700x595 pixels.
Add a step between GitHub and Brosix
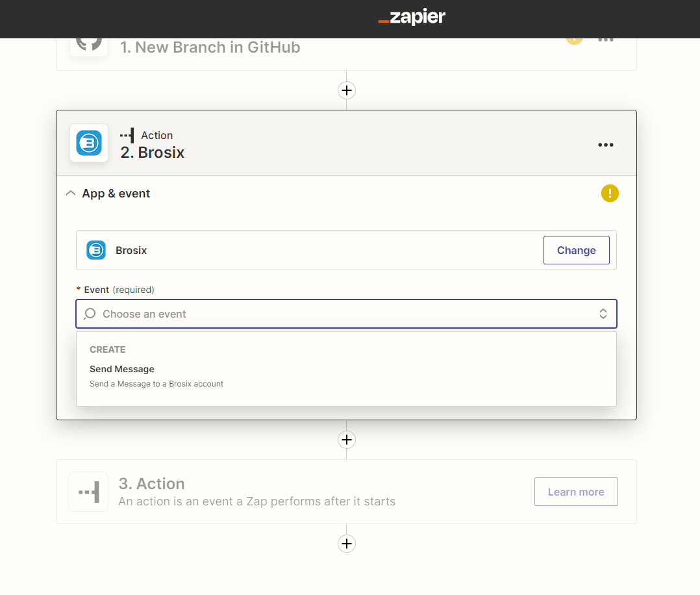coord(347,90)
